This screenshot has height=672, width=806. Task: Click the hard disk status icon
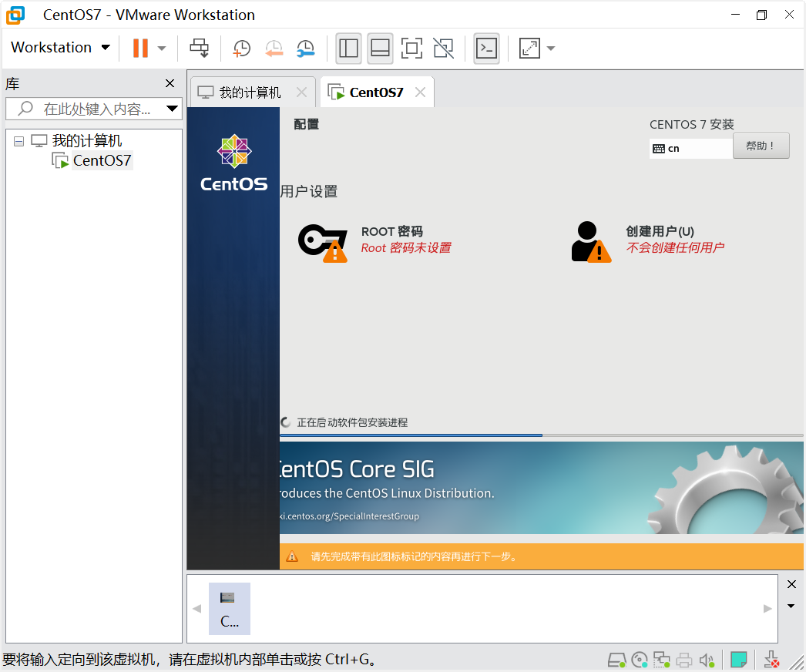(617, 660)
